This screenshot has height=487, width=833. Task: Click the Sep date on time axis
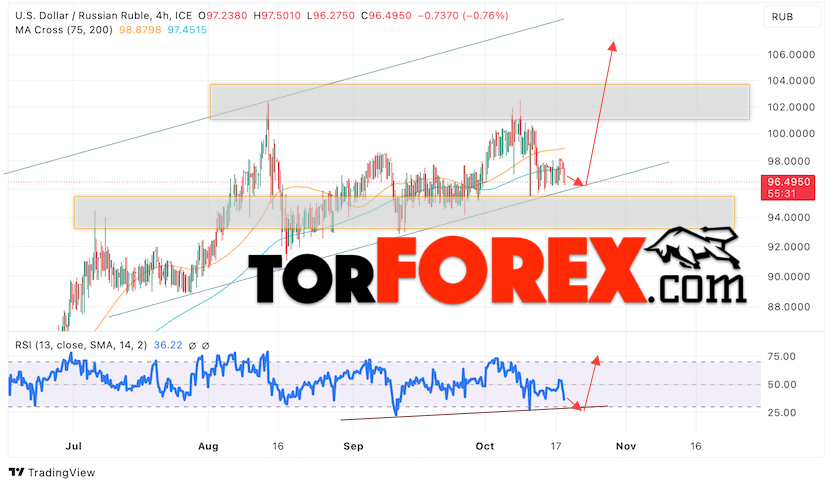(353, 446)
